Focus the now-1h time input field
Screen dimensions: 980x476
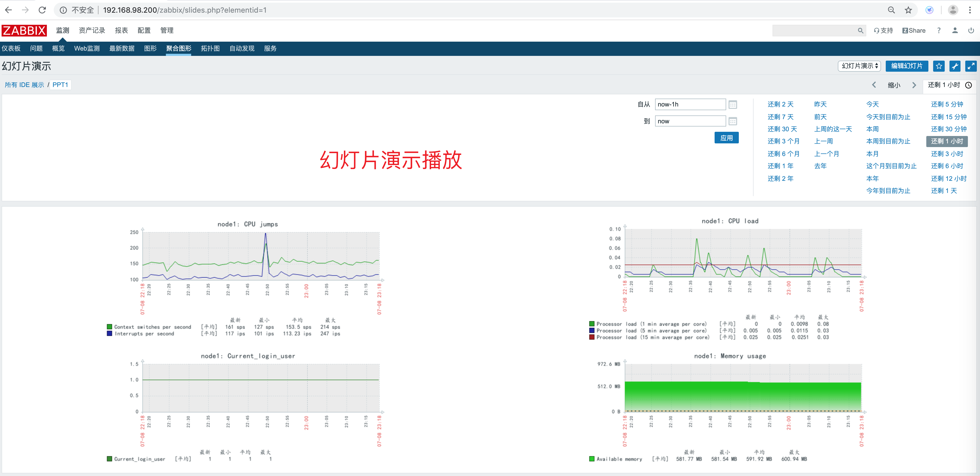[690, 104]
